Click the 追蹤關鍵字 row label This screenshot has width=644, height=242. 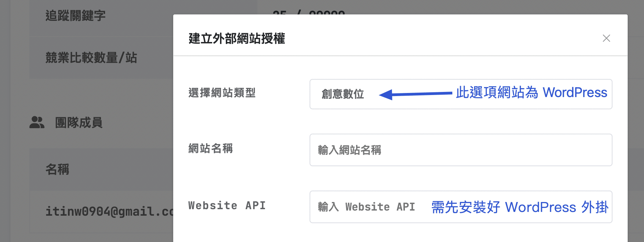[75, 16]
